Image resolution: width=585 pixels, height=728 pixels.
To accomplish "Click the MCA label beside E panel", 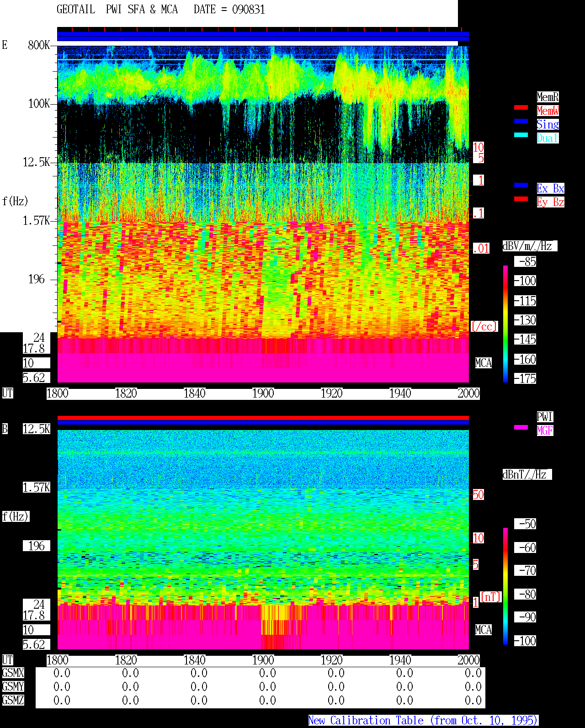I will click(484, 363).
